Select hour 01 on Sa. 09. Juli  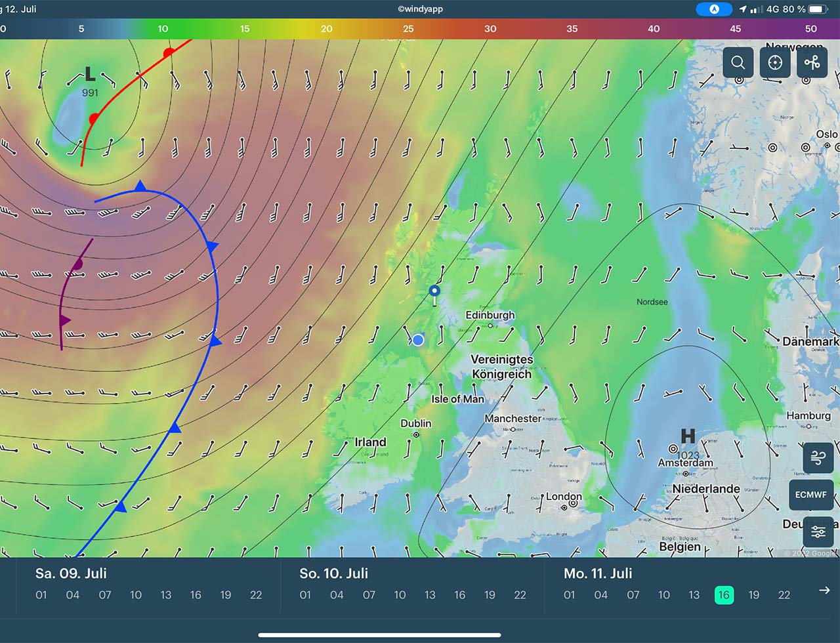(41, 595)
